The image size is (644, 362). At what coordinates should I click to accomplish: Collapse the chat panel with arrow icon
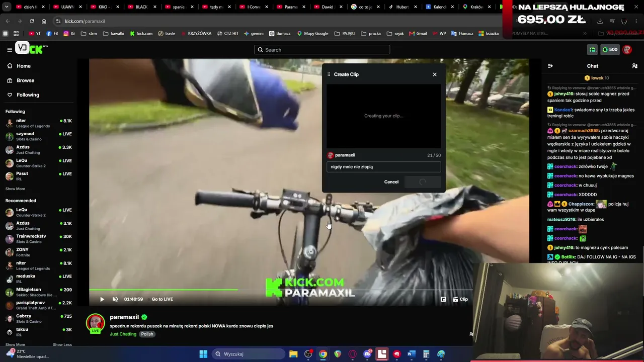(550, 66)
